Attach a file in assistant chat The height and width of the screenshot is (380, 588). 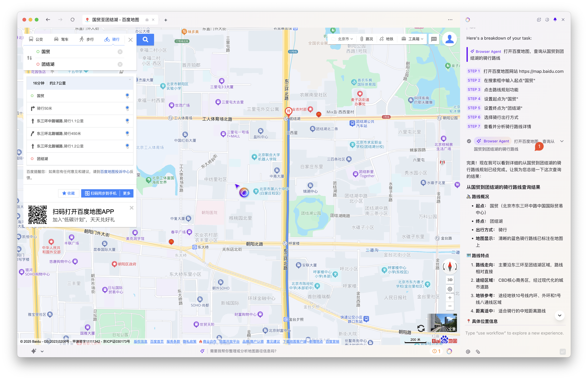click(x=478, y=352)
